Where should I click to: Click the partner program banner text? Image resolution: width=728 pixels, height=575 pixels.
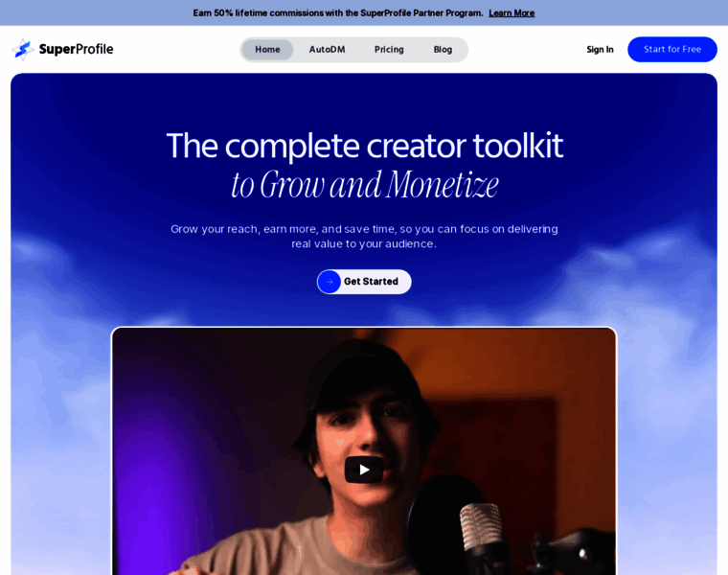[x=338, y=13]
